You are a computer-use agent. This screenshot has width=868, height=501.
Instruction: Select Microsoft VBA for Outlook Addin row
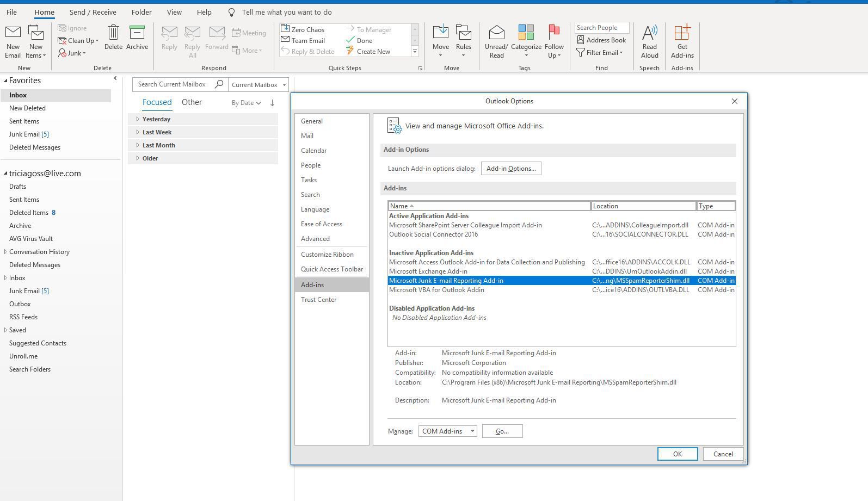562,290
